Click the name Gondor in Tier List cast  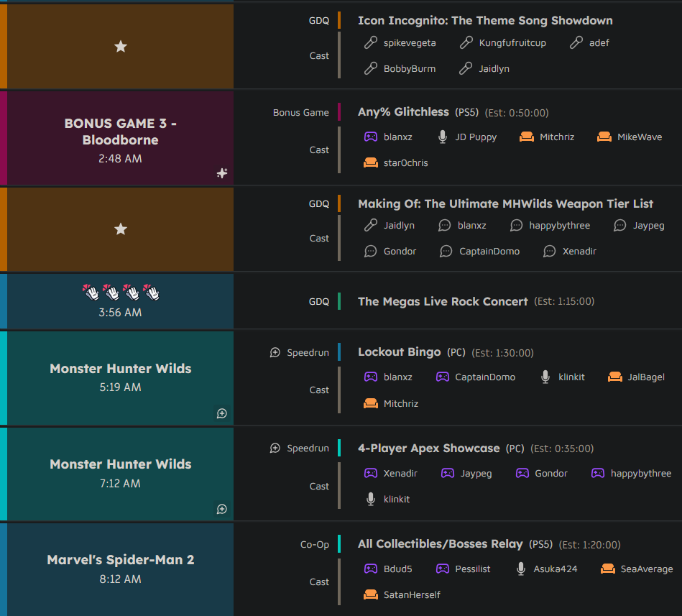[400, 252]
